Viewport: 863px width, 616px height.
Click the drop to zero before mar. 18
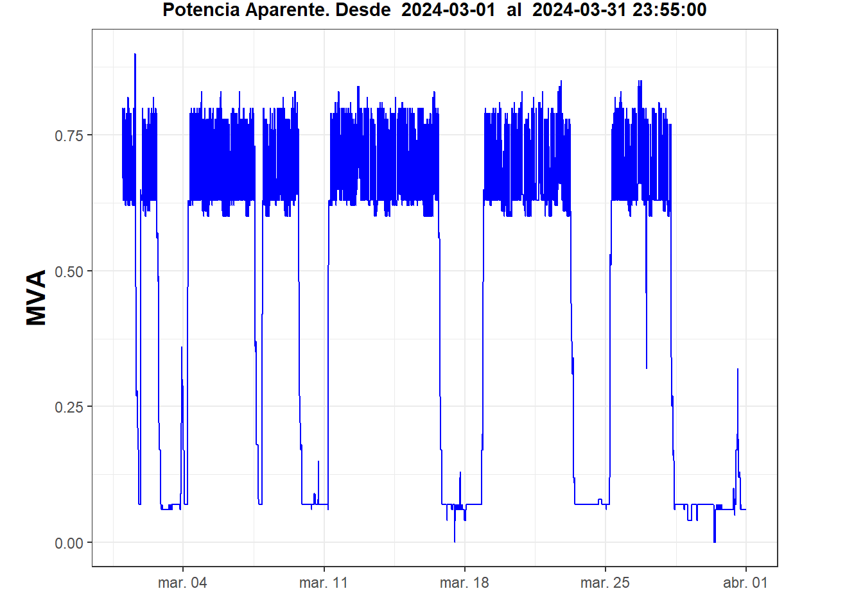[x=455, y=541]
